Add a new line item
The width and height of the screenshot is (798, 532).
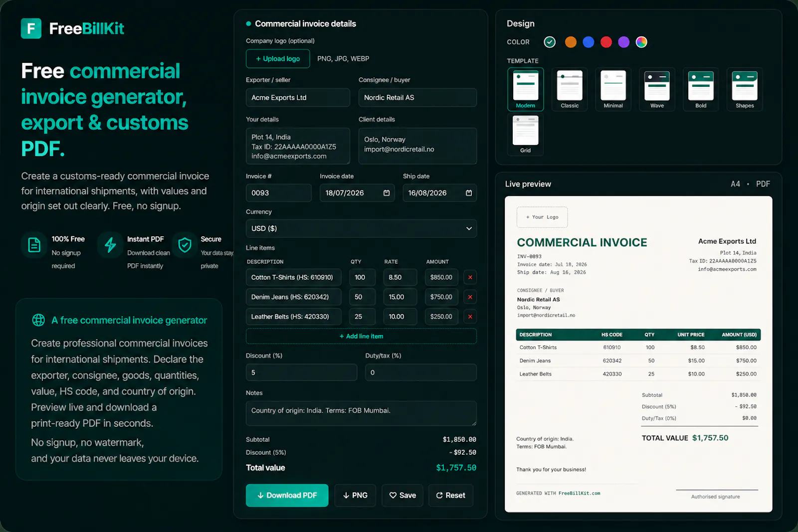(x=361, y=336)
